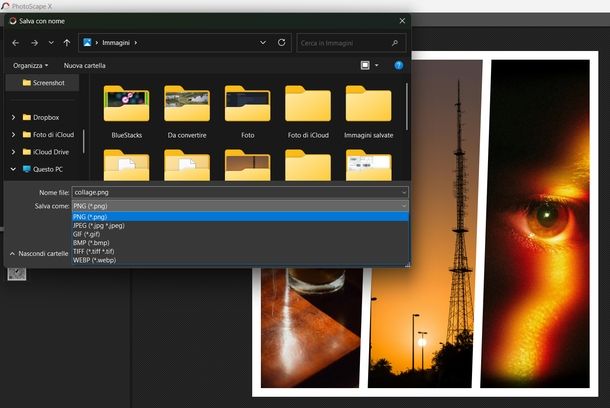This screenshot has width=610, height=408.
Task: Click the eye close-up photo in collage
Action: 535,224
